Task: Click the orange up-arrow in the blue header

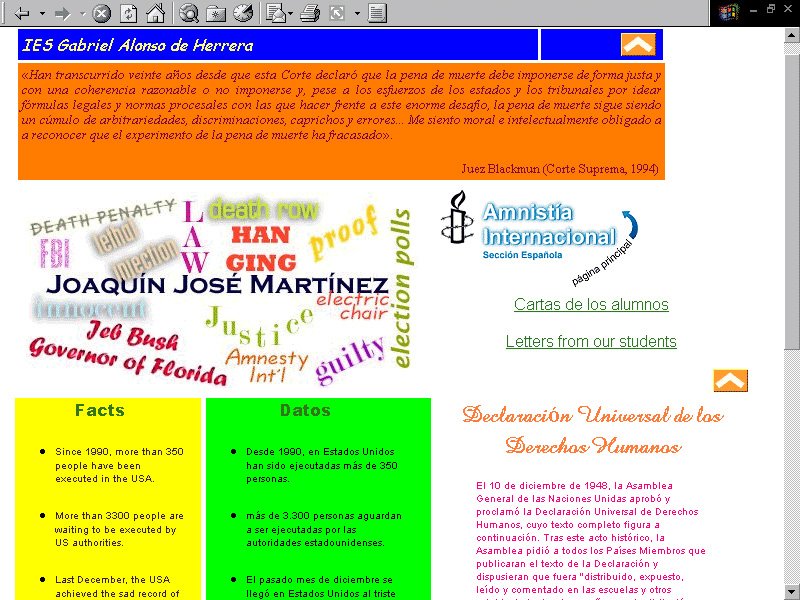Action: 638,44
